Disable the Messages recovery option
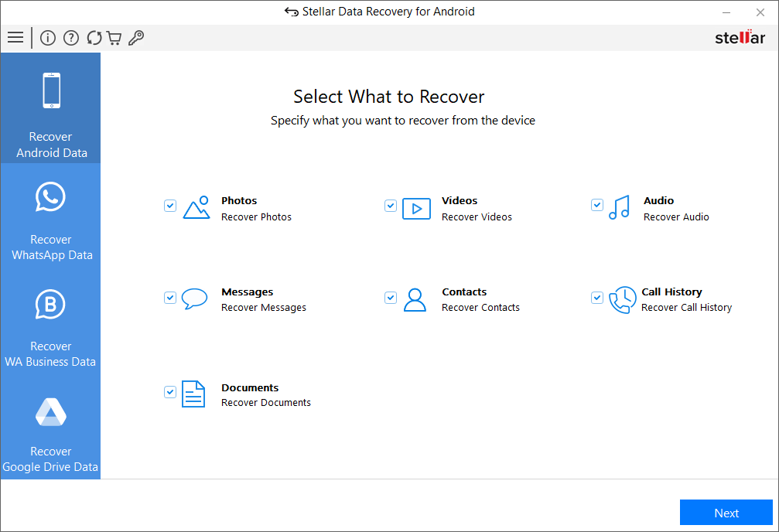The height and width of the screenshot is (532, 779). [169, 297]
